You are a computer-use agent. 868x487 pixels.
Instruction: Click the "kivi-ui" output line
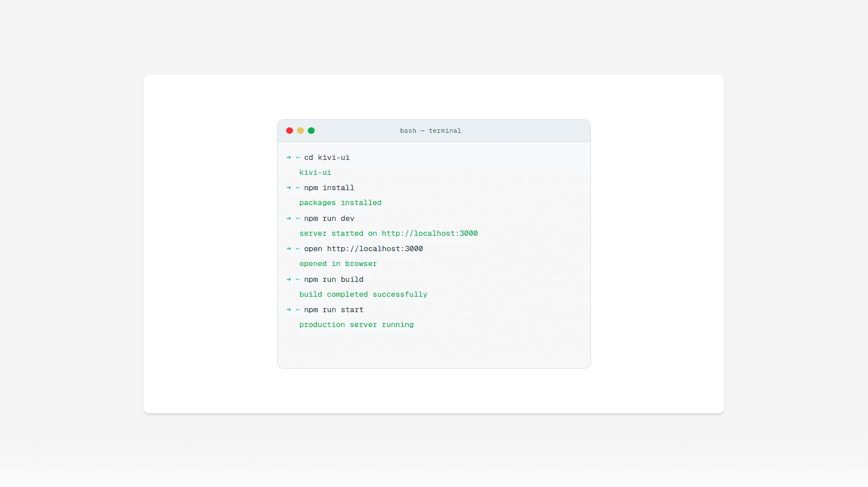[315, 173]
